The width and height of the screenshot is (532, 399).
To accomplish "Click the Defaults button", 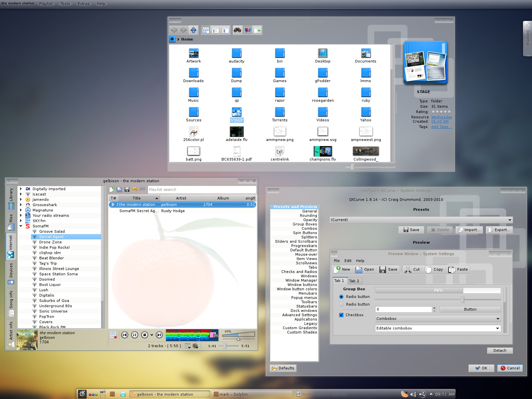I will coord(283,368).
